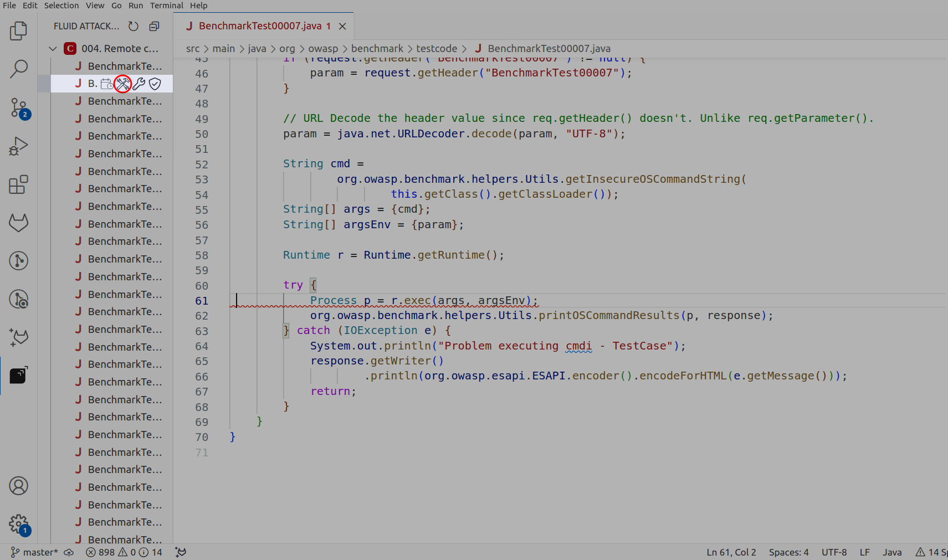Viewport: 948px width, 560px height.
Task: Open the Explorer view in activity bar
Action: [x=18, y=31]
